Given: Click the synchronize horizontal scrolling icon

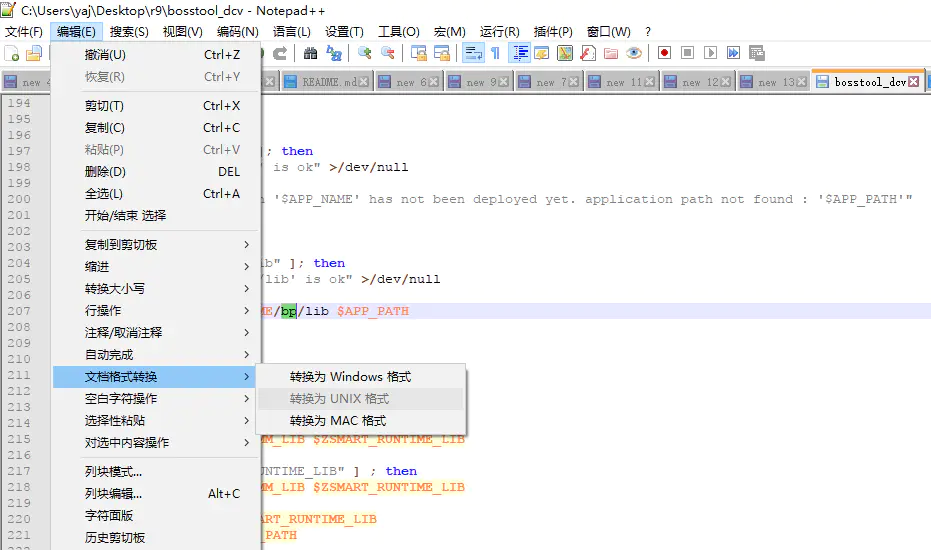Looking at the screenshot, I should pos(442,53).
